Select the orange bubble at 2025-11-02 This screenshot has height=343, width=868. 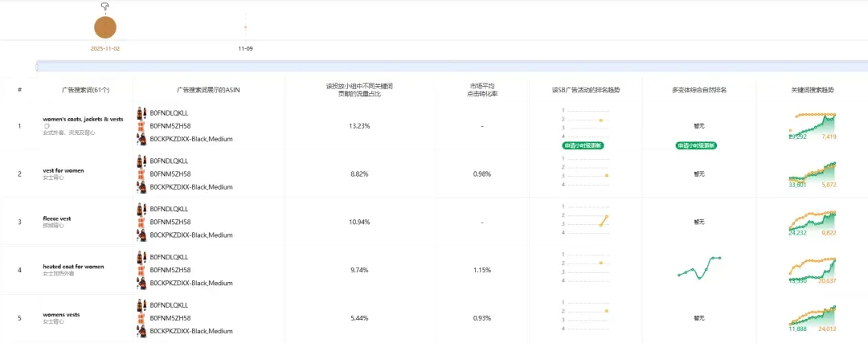pyautogui.click(x=105, y=27)
